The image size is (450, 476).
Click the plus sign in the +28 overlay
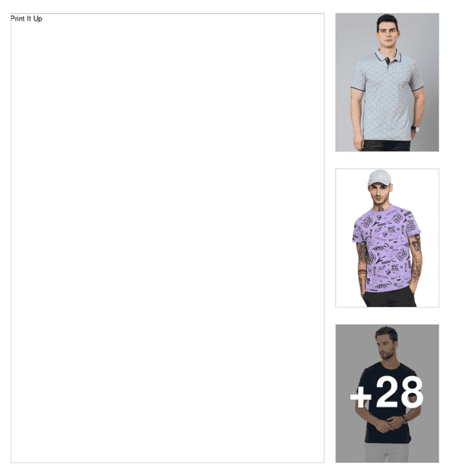click(360, 396)
